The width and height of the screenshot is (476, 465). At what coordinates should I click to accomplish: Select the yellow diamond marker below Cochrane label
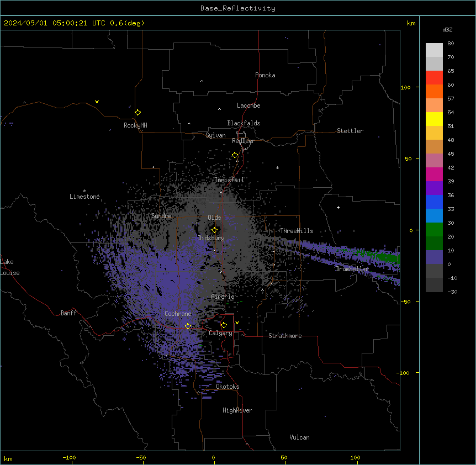[x=188, y=326]
